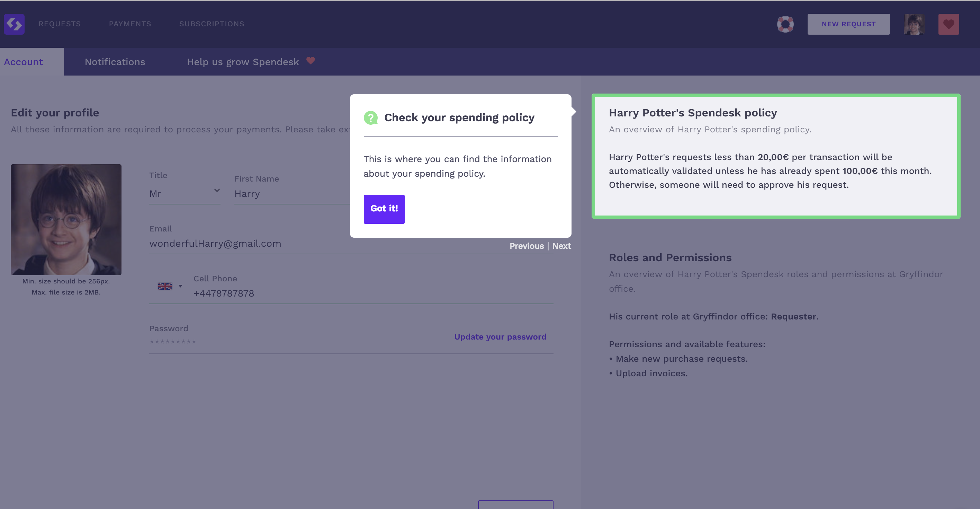Expand the phone country code dropdown arrow
980x509 pixels.
click(180, 286)
